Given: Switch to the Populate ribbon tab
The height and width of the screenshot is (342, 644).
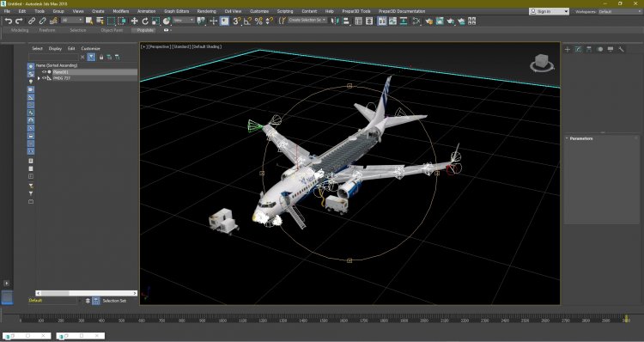Looking at the screenshot, I should 145,30.
